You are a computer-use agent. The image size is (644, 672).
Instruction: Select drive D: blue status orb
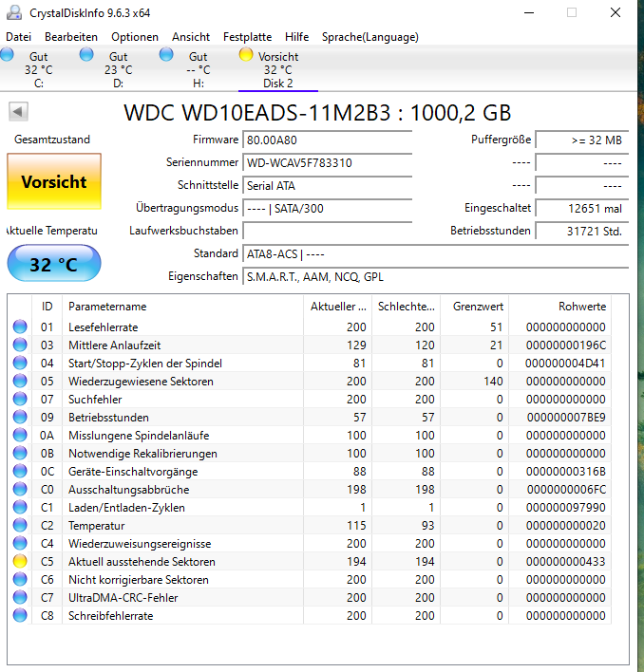pos(86,55)
